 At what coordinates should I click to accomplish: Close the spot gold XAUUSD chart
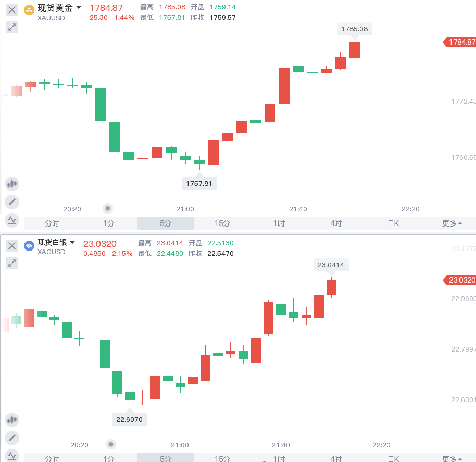coord(12,10)
